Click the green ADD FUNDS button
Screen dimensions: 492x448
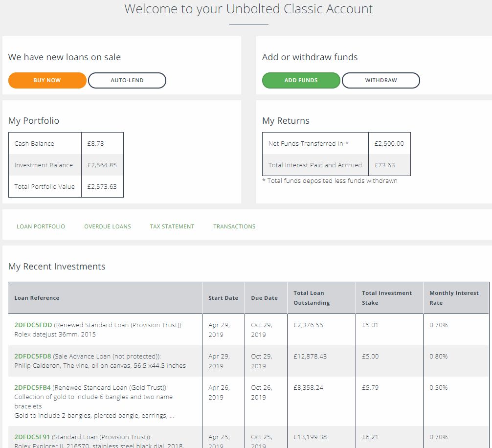[301, 80]
